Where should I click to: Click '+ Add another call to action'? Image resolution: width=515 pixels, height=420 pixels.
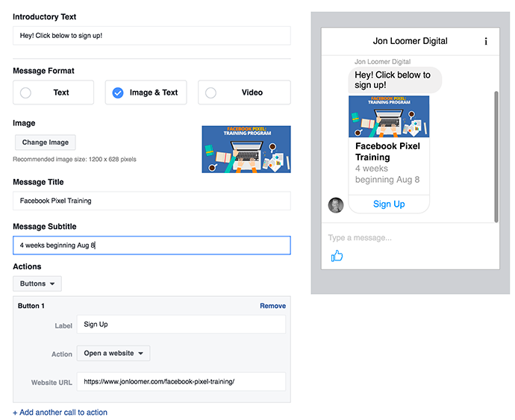coord(60,412)
